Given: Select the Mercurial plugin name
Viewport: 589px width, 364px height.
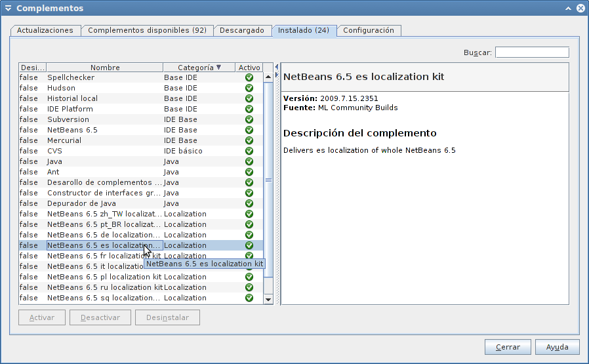Looking at the screenshot, I should coord(64,140).
